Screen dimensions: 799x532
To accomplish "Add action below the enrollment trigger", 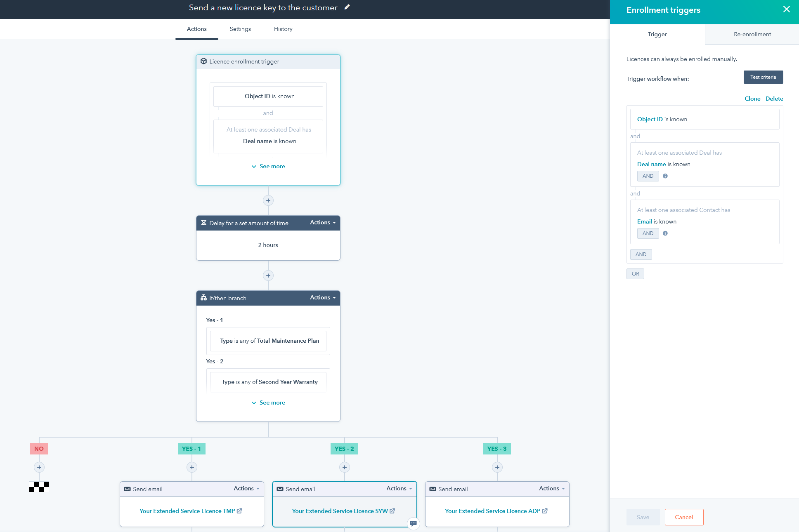I will 268,200.
